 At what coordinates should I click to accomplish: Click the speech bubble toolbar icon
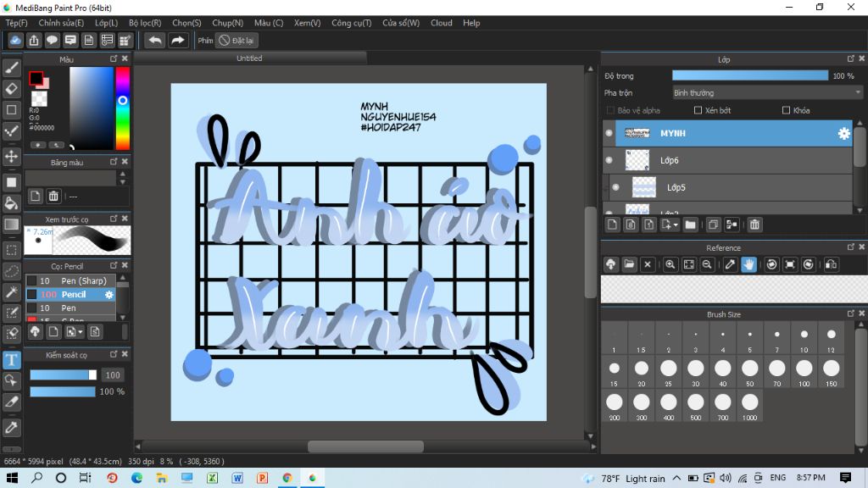(52, 41)
